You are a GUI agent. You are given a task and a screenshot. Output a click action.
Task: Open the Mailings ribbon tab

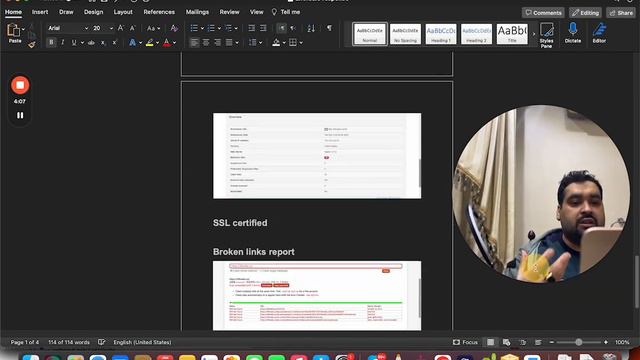point(197,12)
